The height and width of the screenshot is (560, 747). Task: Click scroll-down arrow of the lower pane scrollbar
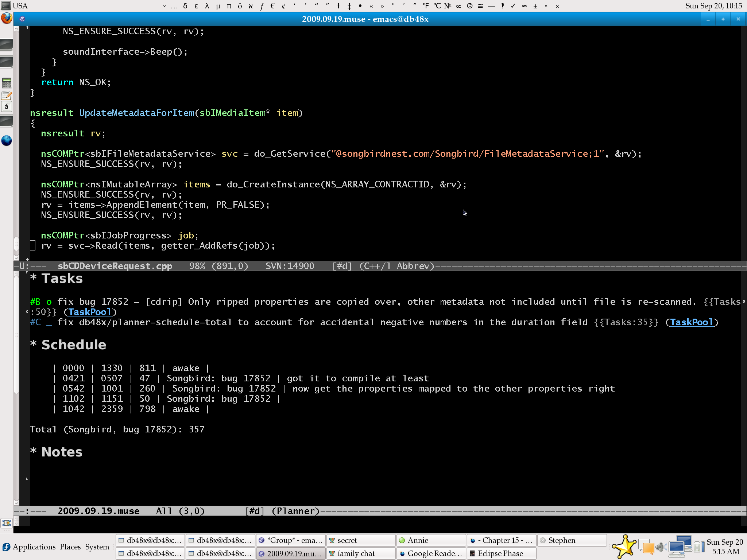pyautogui.click(x=16, y=502)
